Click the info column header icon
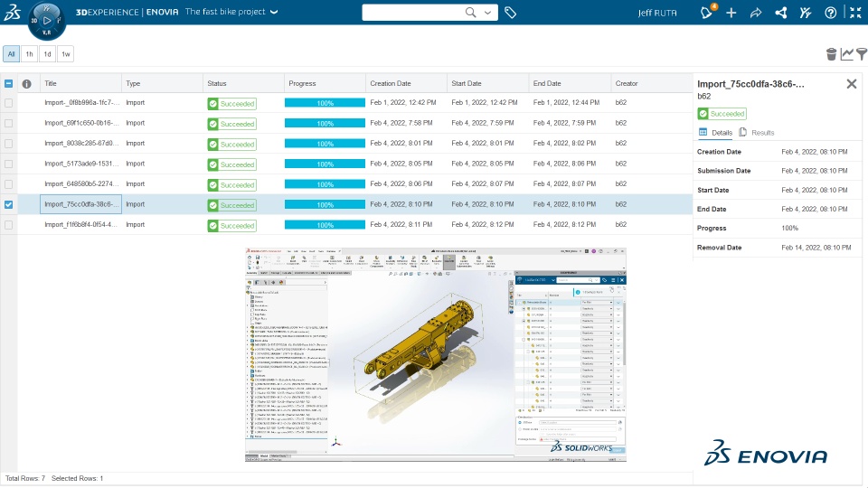Viewport: 868px width, 488px height. tap(26, 83)
